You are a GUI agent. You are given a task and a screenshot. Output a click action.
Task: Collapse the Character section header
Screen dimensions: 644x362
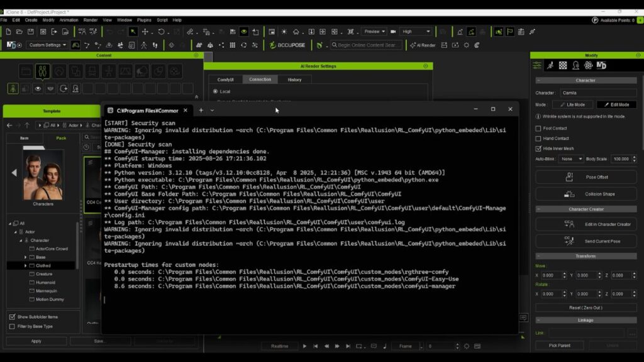(x=586, y=80)
